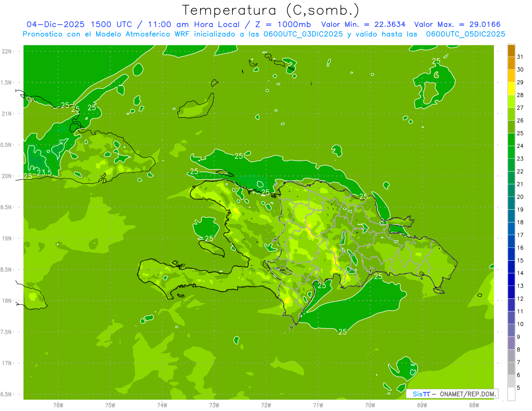Click the '20' colorbar legend value
Screen dimensions: 532x411
coord(520,197)
